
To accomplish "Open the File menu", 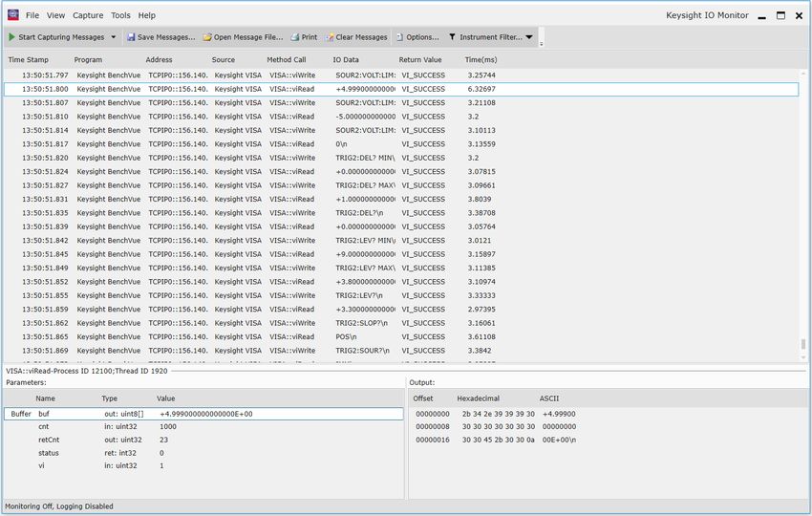I will tap(32, 15).
